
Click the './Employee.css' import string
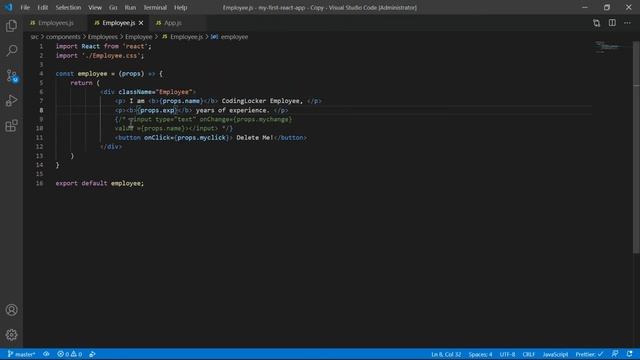(x=111, y=56)
